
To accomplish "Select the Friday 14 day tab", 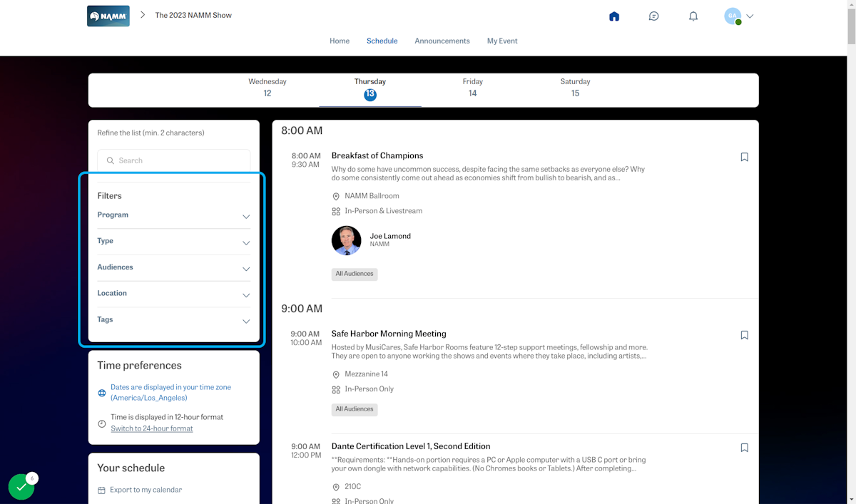I will pyautogui.click(x=472, y=88).
